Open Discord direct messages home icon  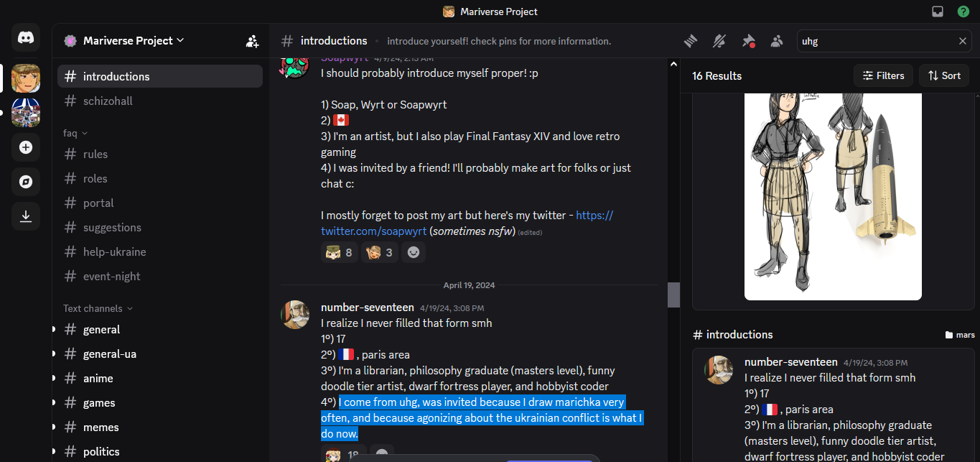point(26,37)
